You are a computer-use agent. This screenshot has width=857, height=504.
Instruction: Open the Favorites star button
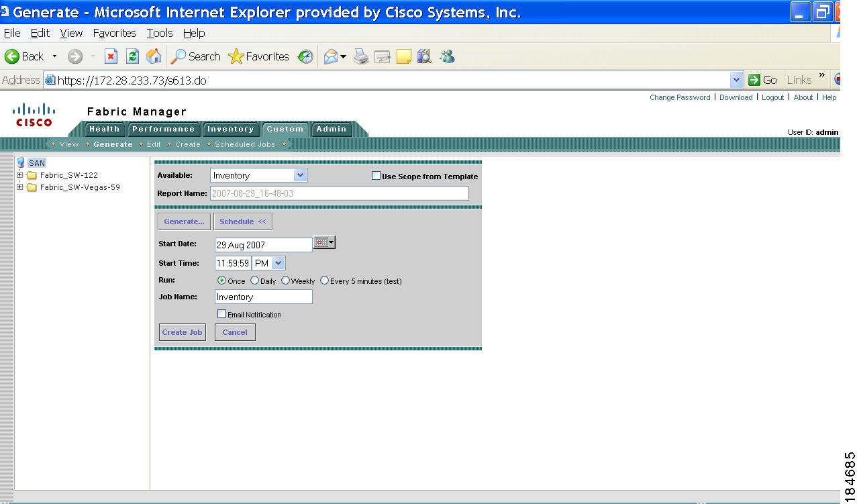[259, 57]
